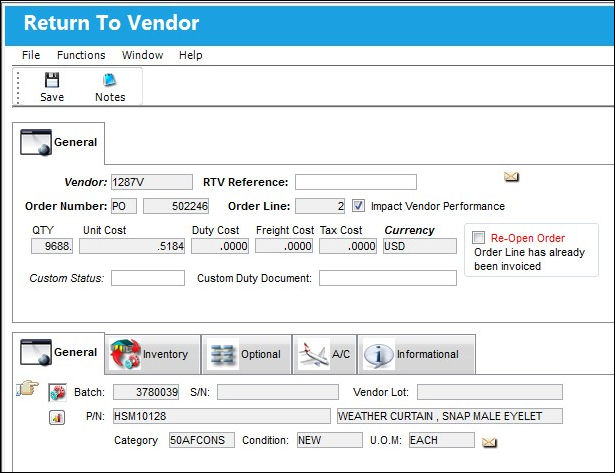The image size is (615, 473).
Task: Click the P/N field HSM10128
Action: (x=222, y=416)
